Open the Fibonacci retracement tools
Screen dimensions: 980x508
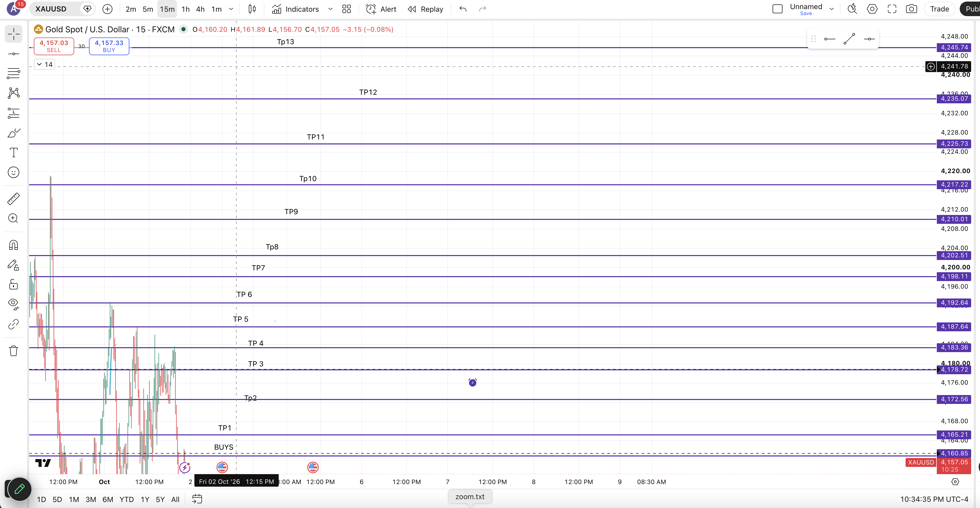[13, 73]
